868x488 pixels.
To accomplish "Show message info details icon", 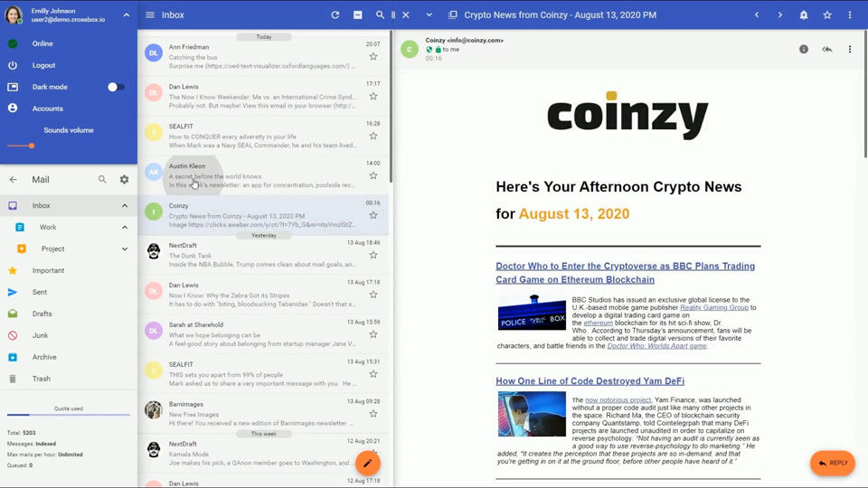I will click(x=804, y=49).
